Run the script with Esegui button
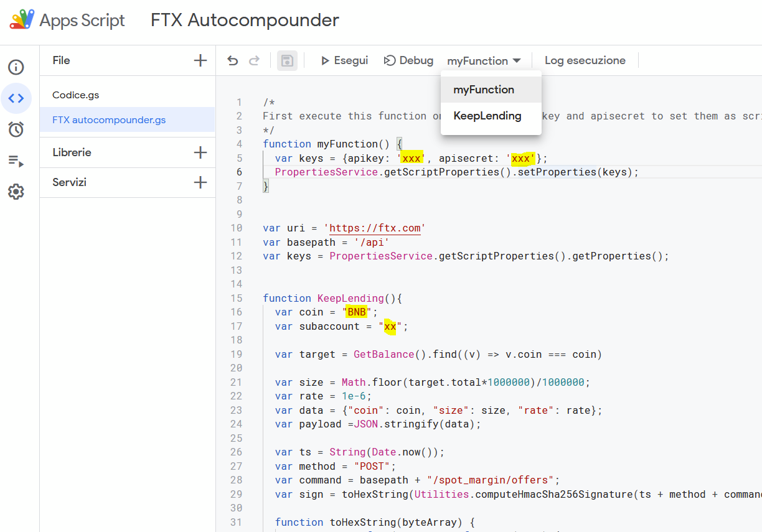This screenshot has width=762, height=532. click(x=344, y=60)
